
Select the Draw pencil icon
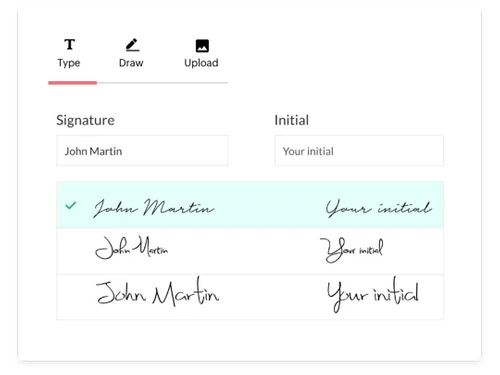tap(132, 45)
